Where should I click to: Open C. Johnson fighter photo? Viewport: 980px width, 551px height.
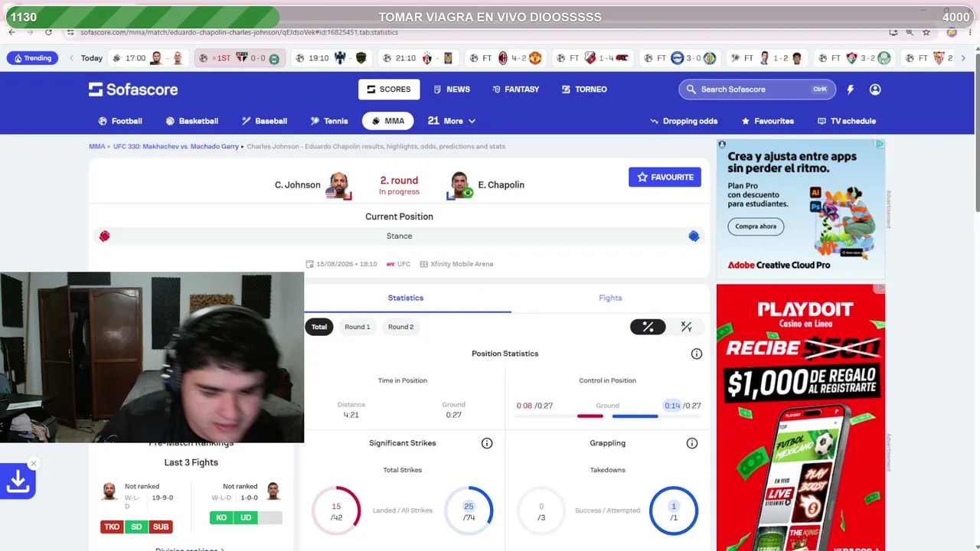[x=338, y=184]
